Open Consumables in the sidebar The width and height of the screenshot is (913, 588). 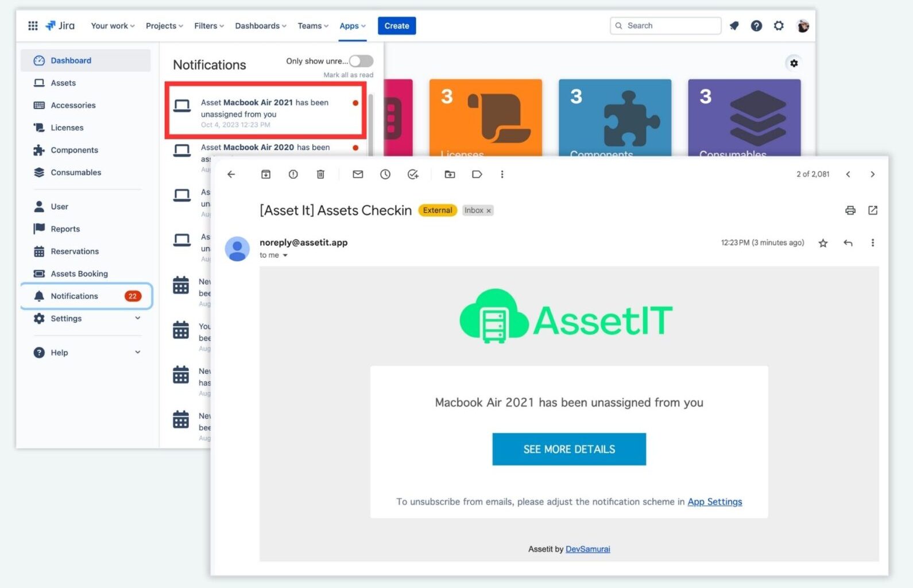86,172
